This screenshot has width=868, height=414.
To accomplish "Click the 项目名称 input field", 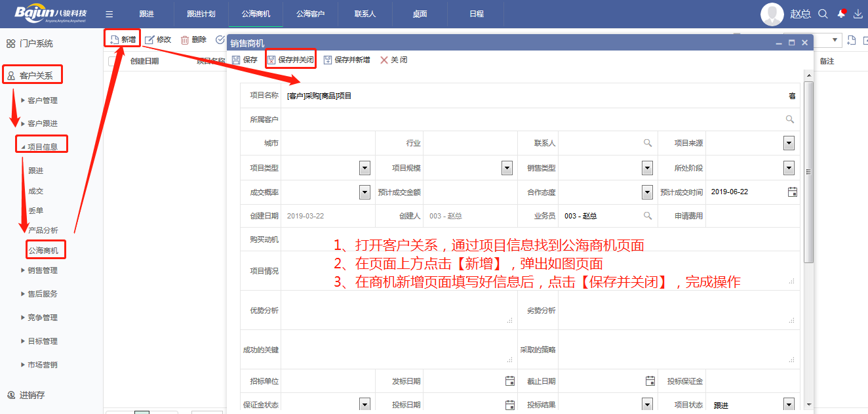I will coord(534,96).
